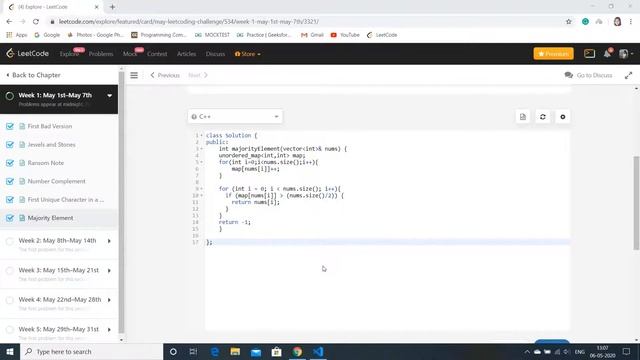Image resolution: width=640 pixels, height=360 pixels.
Task: Bookmark page with the star icon
Action: tap(569, 22)
